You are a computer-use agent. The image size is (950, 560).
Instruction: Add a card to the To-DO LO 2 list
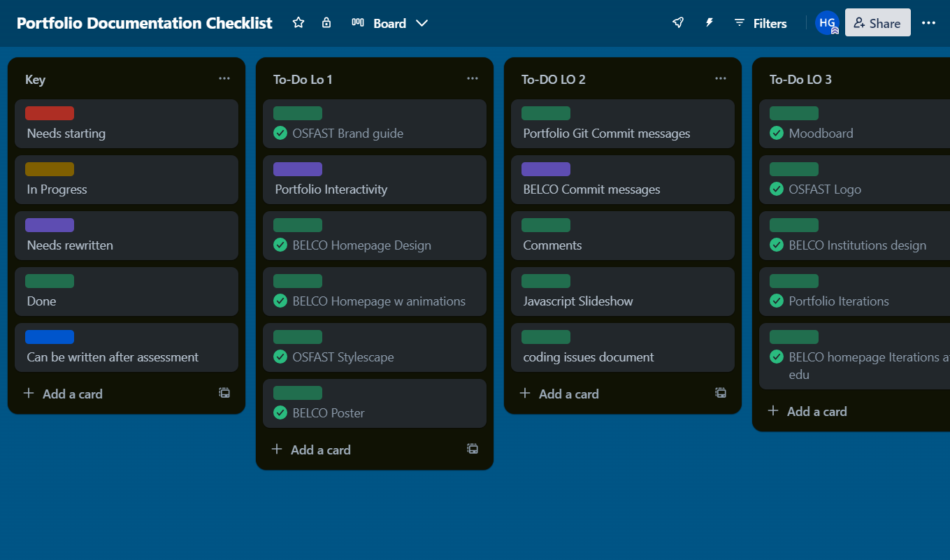pos(559,394)
